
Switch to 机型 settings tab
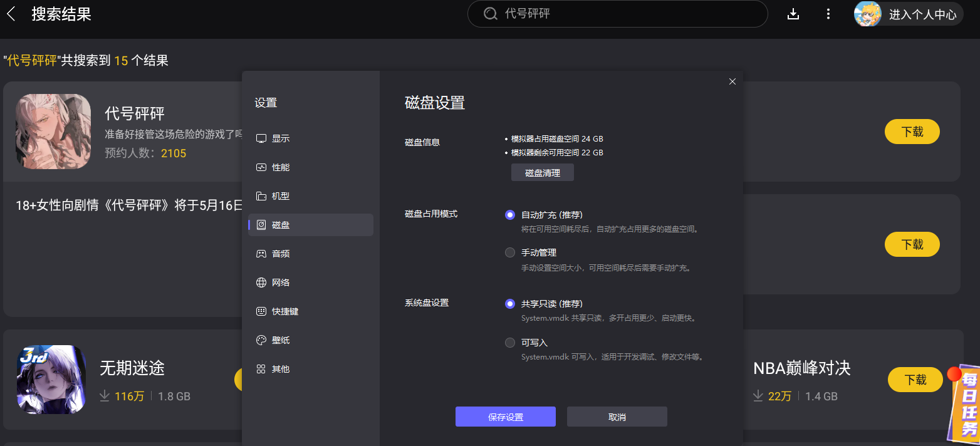pyautogui.click(x=311, y=196)
